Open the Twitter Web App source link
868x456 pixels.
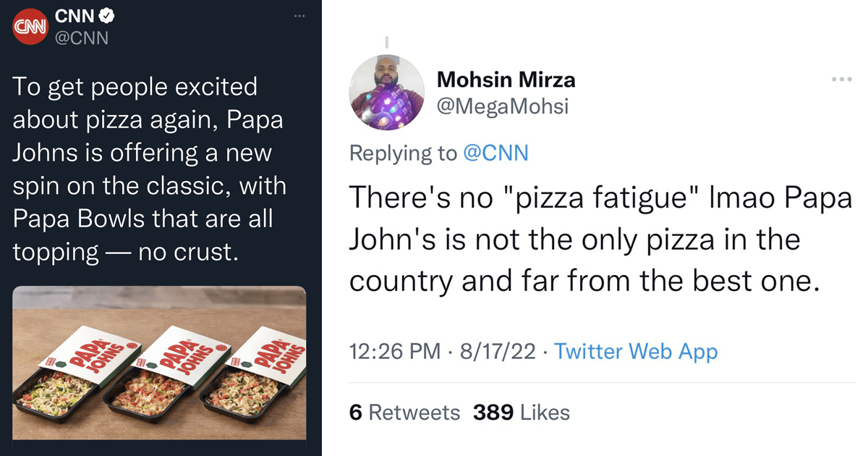[x=636, y=352]
